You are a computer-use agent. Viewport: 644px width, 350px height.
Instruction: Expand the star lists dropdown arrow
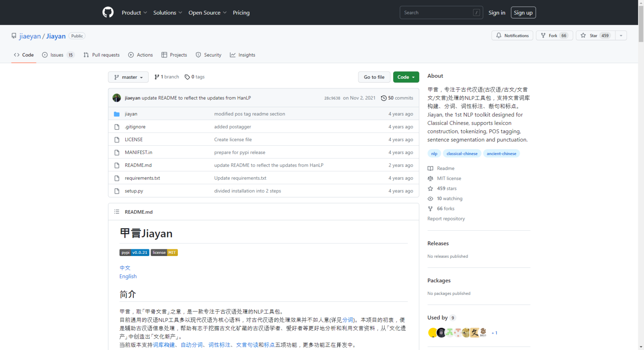(x=621, y=35)
